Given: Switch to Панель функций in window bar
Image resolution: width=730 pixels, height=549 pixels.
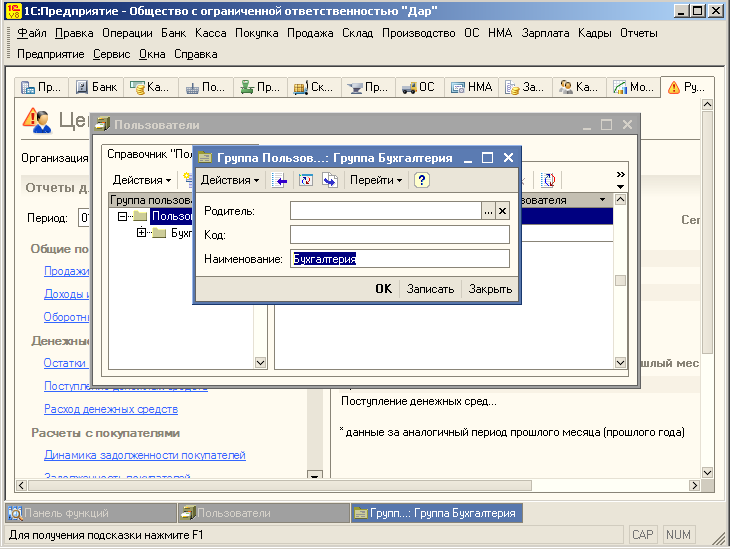Looking at the screenshot, I should 91,513.
